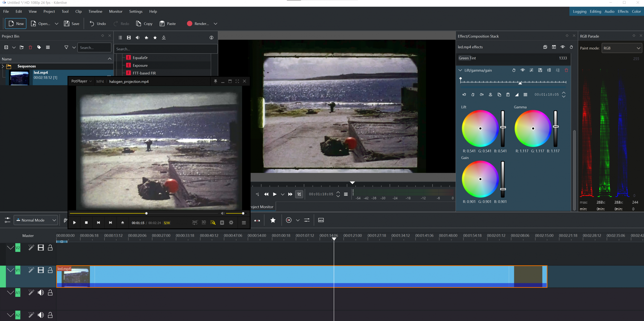Mute the A1 audio track

coord(41,293)
